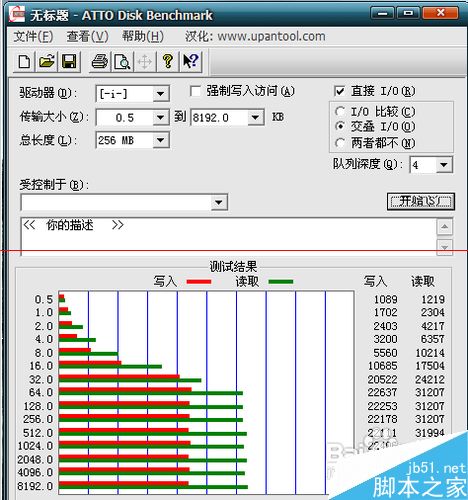
Task: Open the 文件(F) menu
Action: point(33,36)
